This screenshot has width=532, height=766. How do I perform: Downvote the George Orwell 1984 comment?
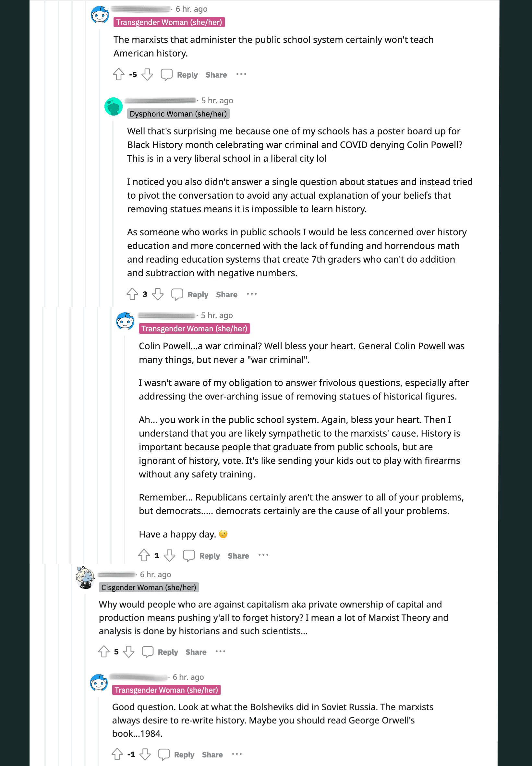point(145,754)
